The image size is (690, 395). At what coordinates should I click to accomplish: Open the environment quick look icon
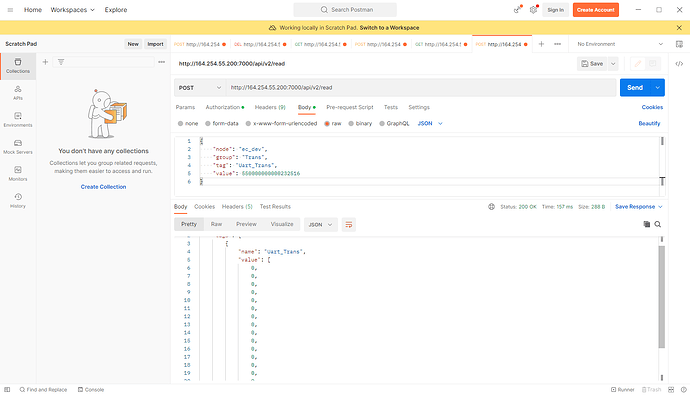pyautogui.click(x=679, y=44)
